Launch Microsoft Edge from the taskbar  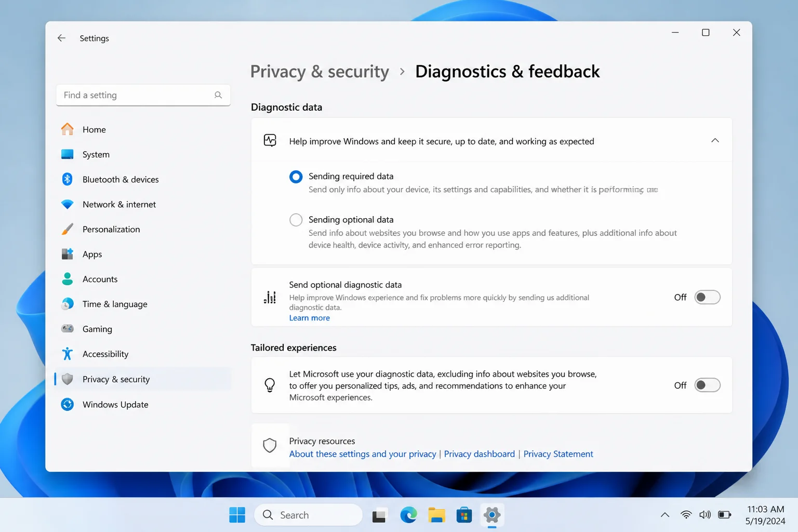tap(408, 515)
